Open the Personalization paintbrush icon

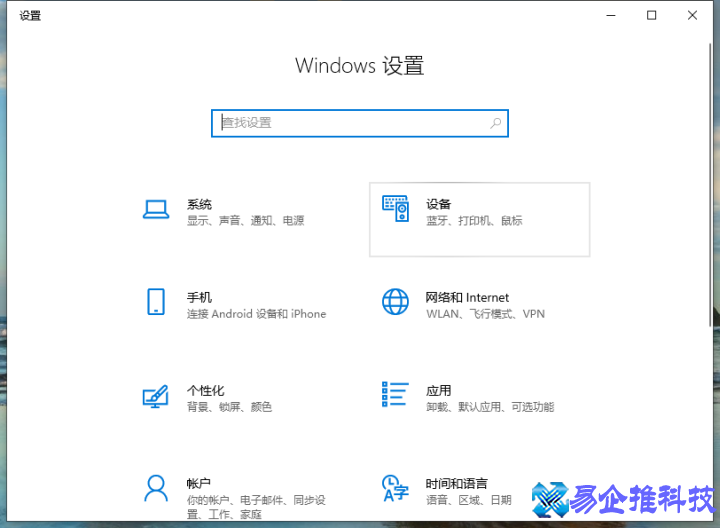[156, 396]
